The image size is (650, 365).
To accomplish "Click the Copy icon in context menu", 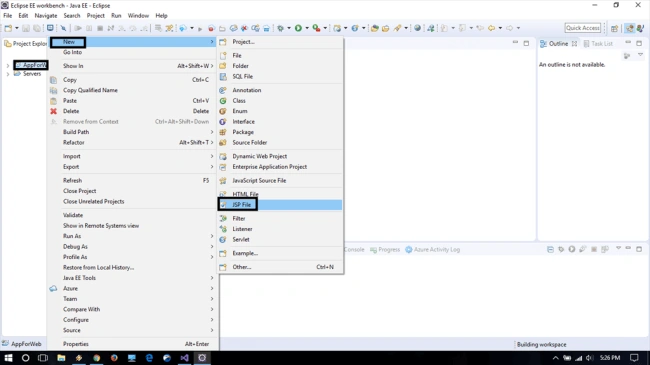I will coord(53,80).
